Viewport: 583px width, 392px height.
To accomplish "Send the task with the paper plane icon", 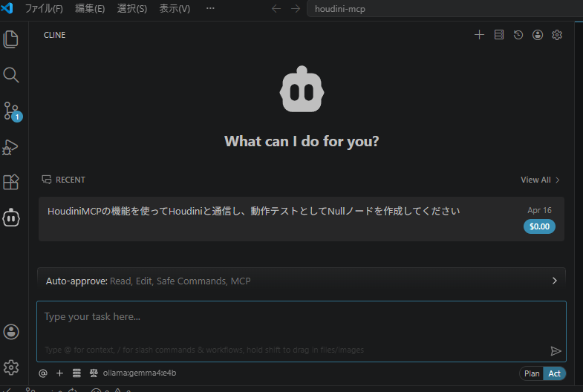I will [556, 350].
